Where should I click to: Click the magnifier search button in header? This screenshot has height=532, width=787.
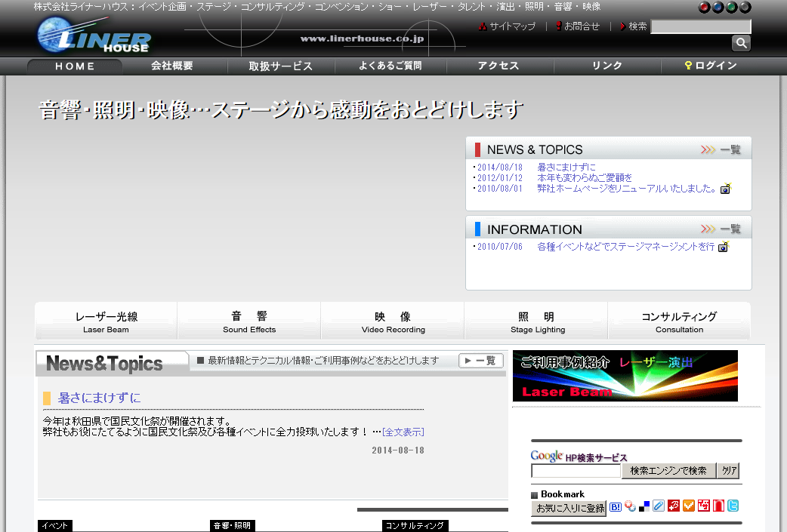coord(741,43)
